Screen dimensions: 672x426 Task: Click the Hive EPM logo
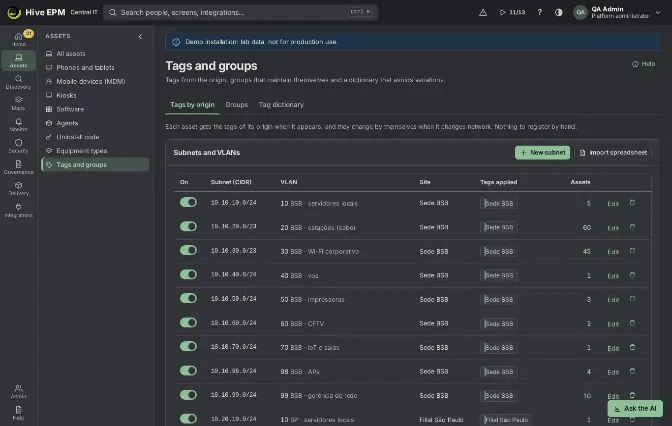[x=36, y=12]
